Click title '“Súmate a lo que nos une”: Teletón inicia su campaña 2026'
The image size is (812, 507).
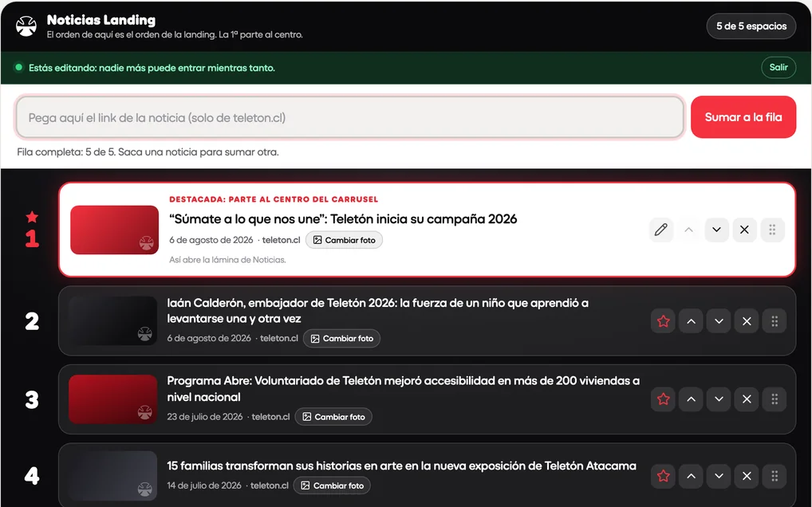(x=343, y=219)
